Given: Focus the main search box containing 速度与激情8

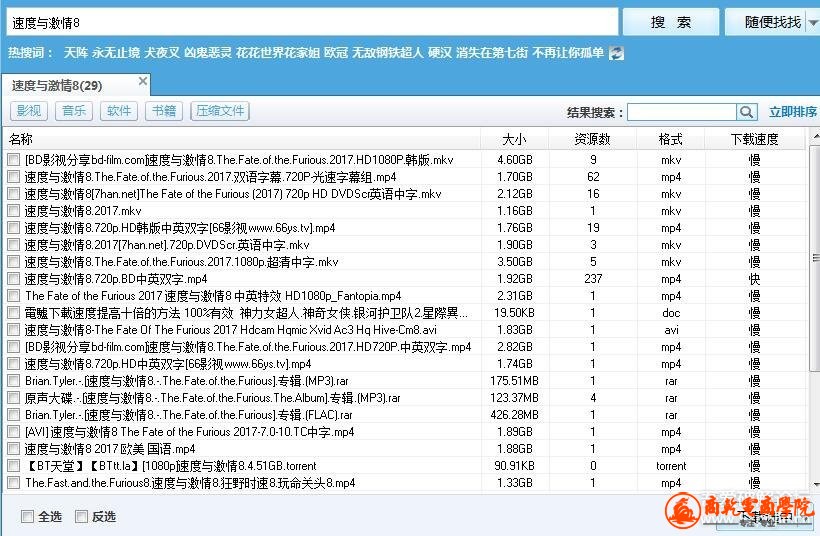Looking at the screenshot, I should point(312,22).
